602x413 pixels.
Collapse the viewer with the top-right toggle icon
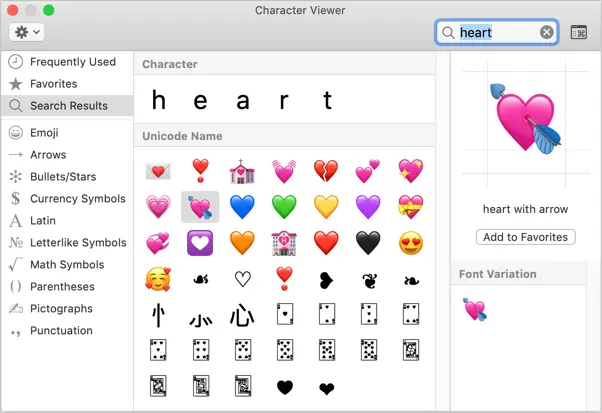tap(579, 32)
